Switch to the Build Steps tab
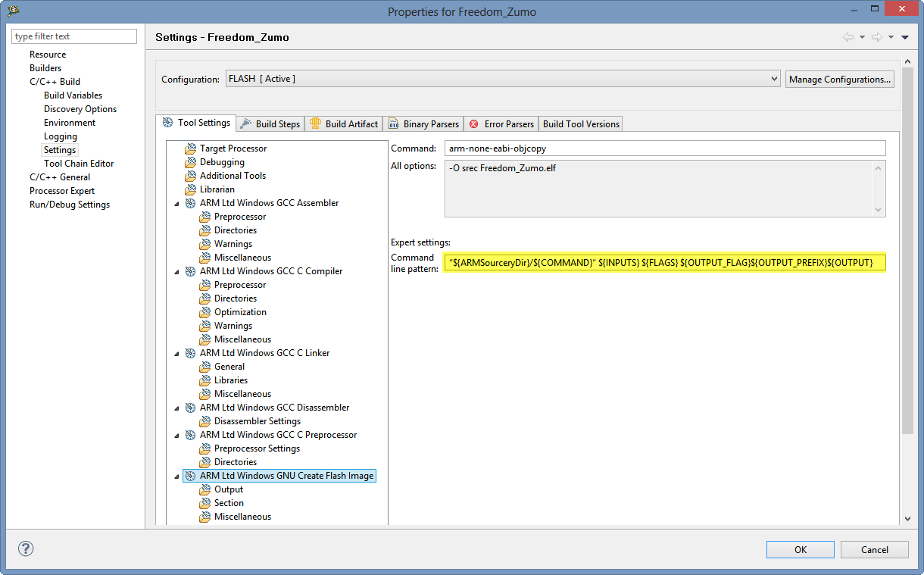The width and height of the screenshot is (924, 575). [x=270, y=124]
